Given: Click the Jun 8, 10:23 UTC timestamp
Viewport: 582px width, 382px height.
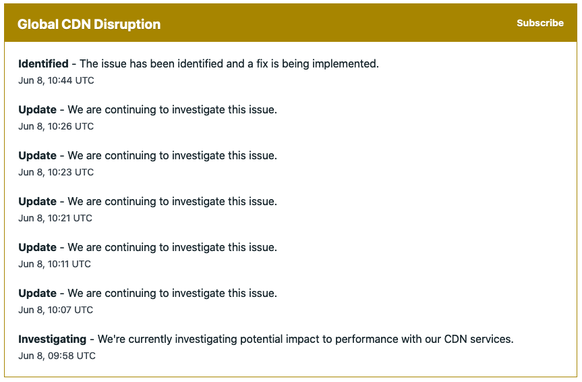Looking at the screenshot, I should pyautogui.click(x=56, y=172).
